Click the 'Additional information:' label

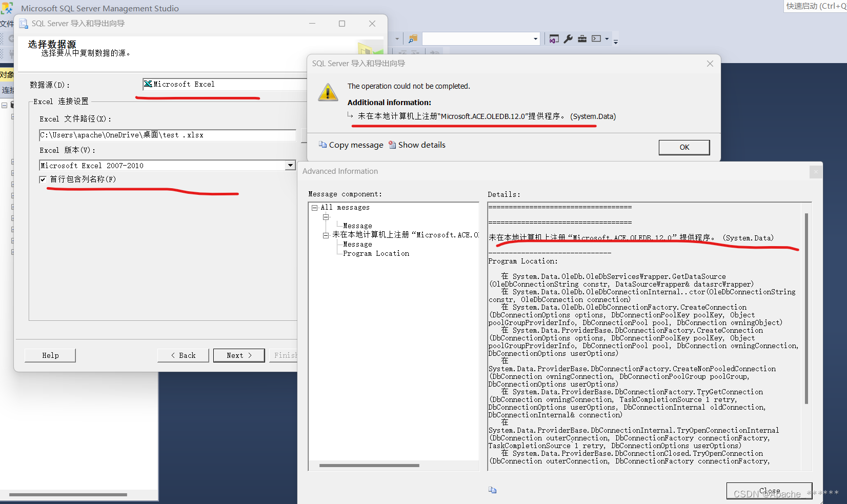[389, 103]
